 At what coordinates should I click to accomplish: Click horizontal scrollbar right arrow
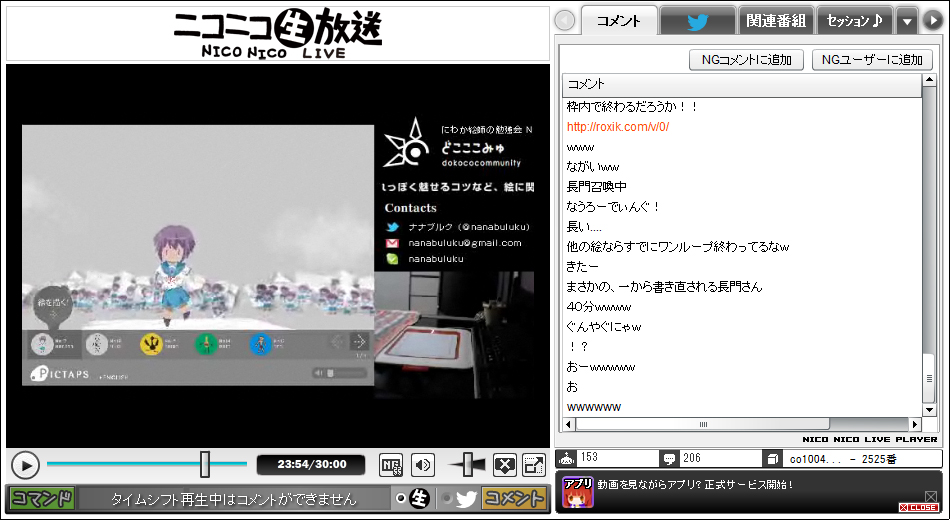click(x=915, y=424)
